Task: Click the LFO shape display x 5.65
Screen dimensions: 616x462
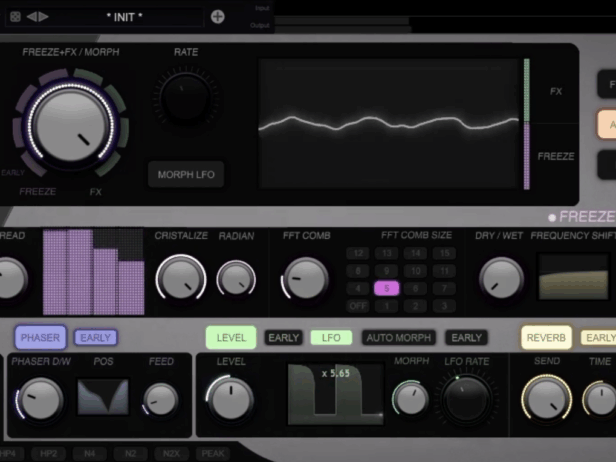Action: click(336, 394)
